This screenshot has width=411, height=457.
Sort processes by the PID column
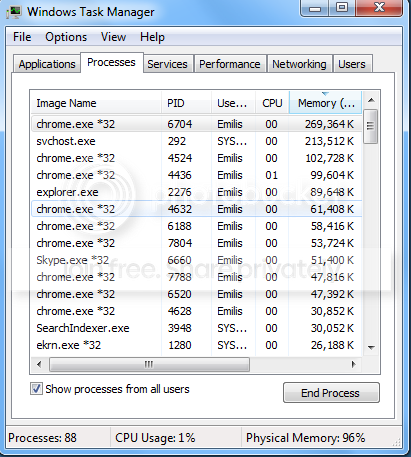(x=187, y=103)
